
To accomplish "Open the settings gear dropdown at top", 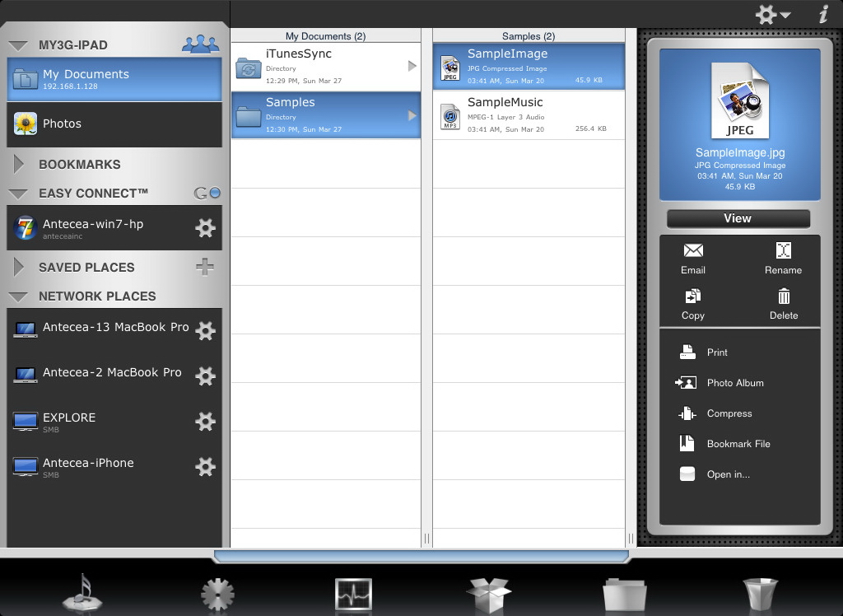I will (772, 14).
